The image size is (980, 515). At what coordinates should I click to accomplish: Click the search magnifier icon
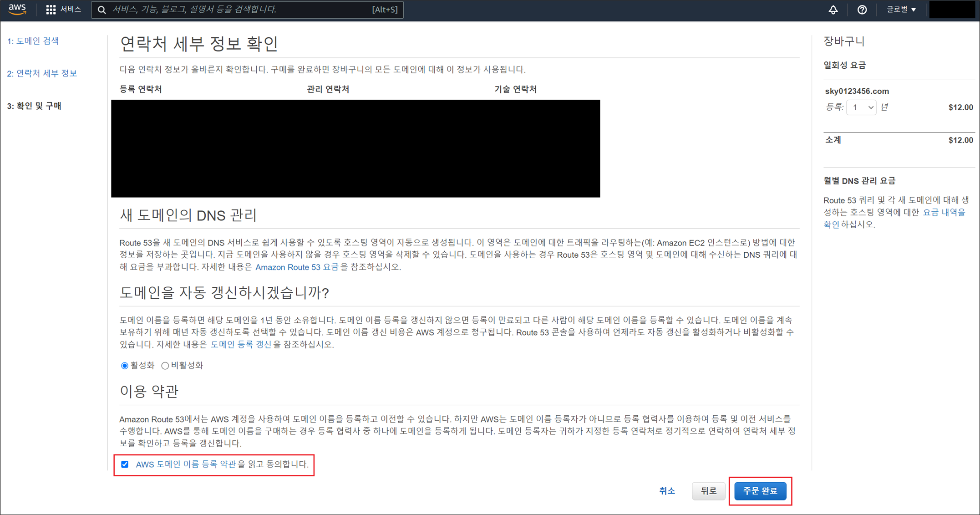102,10
